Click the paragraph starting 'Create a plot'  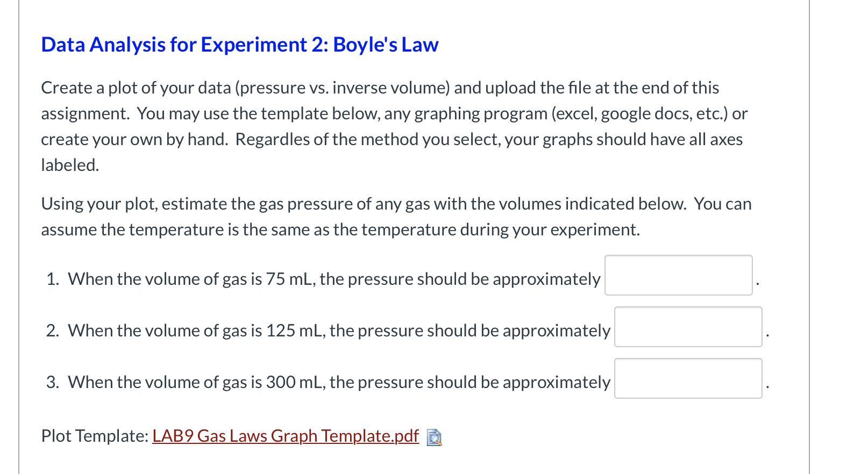(395, 126)
